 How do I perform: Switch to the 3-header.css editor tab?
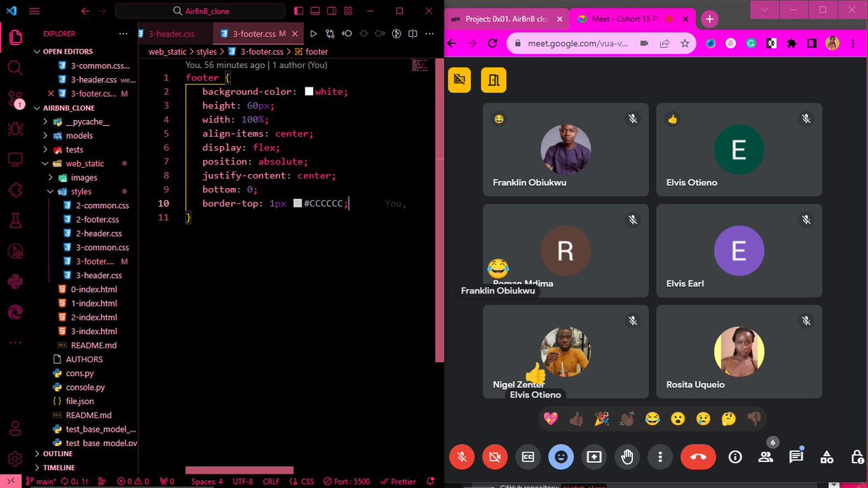point(171,34)
